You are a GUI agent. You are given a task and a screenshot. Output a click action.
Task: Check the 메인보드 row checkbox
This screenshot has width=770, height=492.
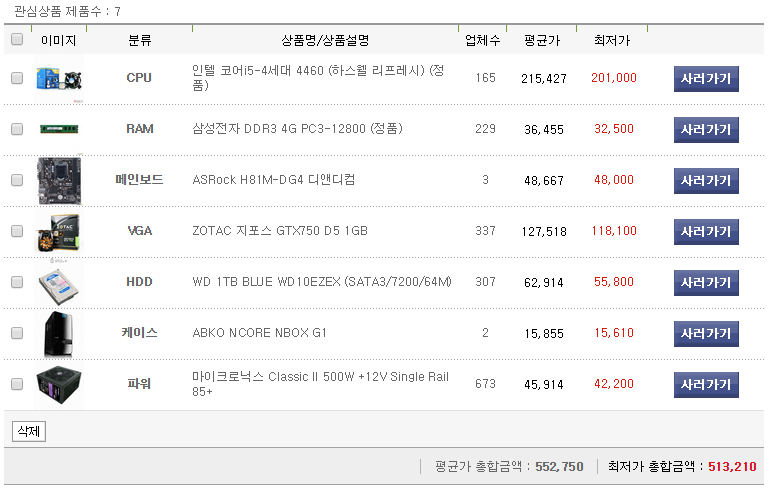(x=16, y=180)
